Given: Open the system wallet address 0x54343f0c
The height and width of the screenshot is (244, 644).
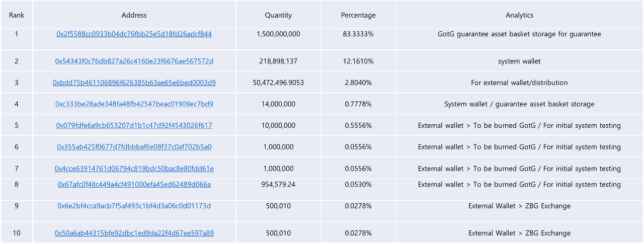Looking at the screenshot, I should pyautogui.click(x=134, y=61).
